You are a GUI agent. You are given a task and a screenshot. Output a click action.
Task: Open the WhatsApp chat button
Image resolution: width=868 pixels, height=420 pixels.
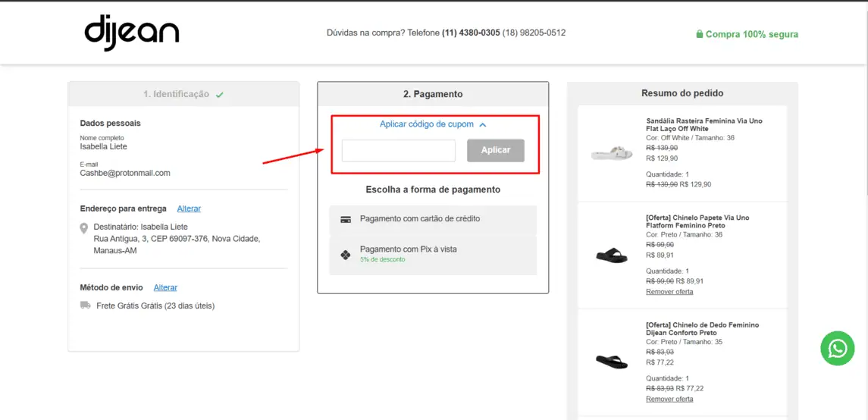[x=838, y=348]
